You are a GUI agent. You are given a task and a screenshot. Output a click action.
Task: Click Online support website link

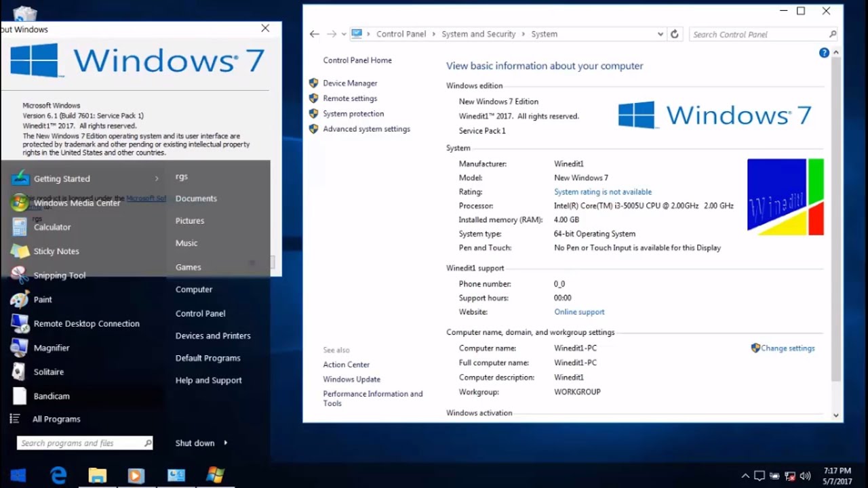click(x=579, y=312)
